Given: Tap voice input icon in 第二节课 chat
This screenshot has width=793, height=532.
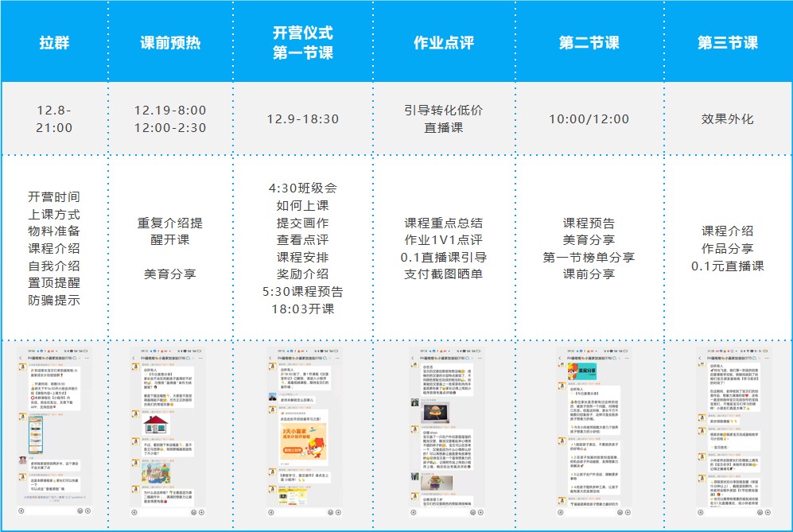Looking at the screenshot, I should 561,512.
